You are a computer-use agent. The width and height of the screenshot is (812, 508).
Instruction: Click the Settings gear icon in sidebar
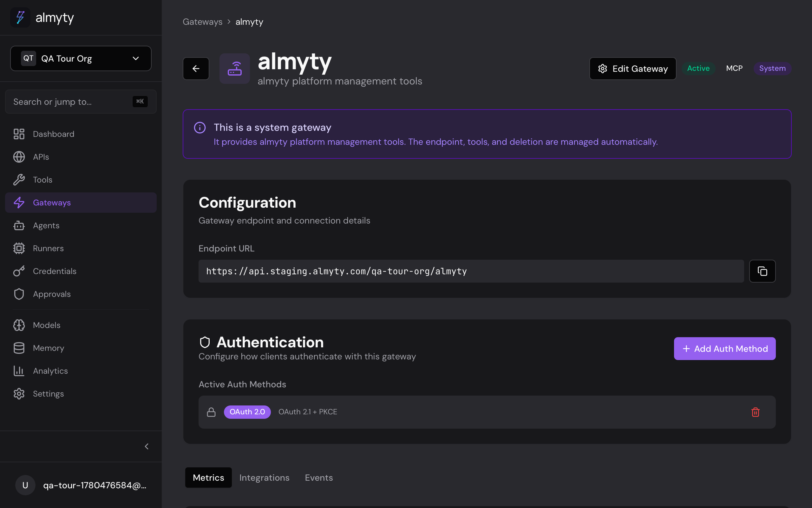pyautogui.click(x=19, y=394)
